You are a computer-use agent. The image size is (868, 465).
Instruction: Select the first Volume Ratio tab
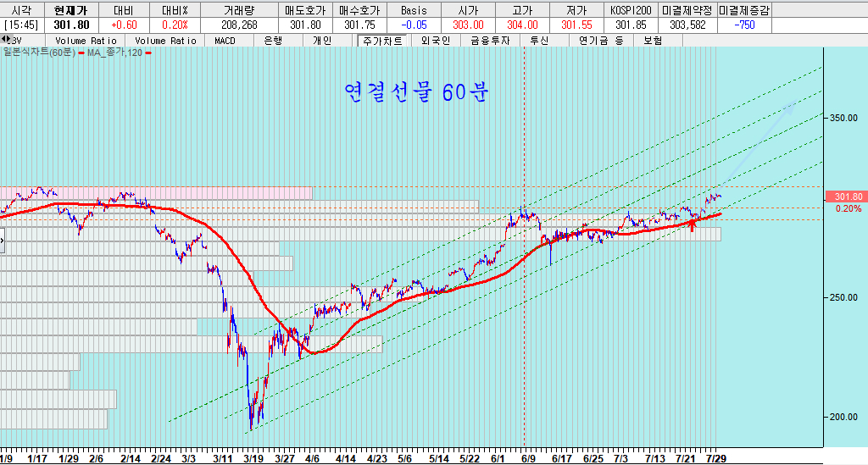click(86, 41)
